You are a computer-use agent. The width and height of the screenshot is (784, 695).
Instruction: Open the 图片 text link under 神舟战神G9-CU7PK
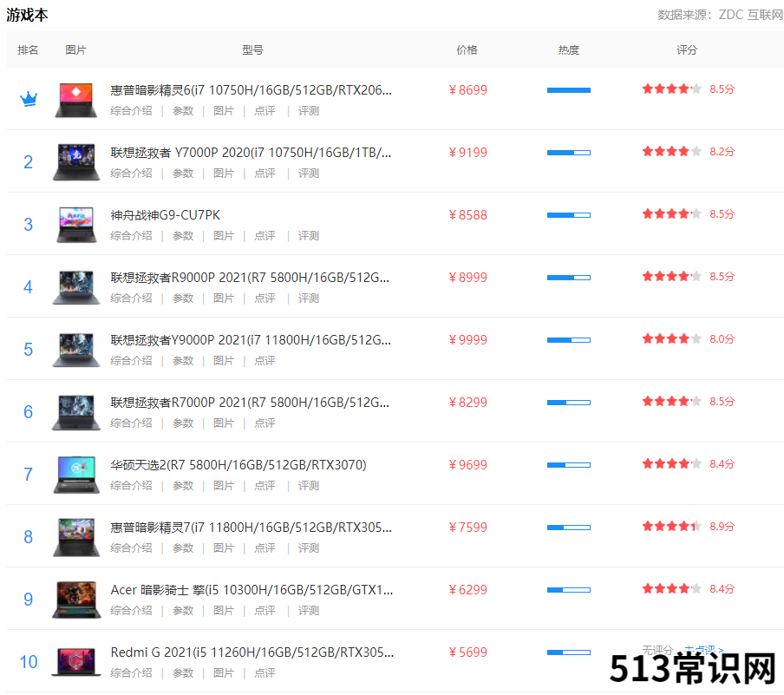[x=224, y=236]
